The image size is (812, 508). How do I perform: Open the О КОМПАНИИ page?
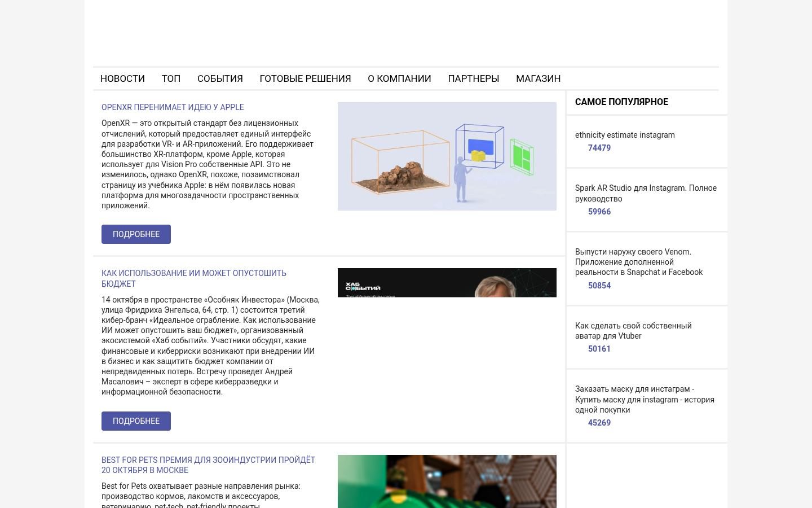click(399, 78)
